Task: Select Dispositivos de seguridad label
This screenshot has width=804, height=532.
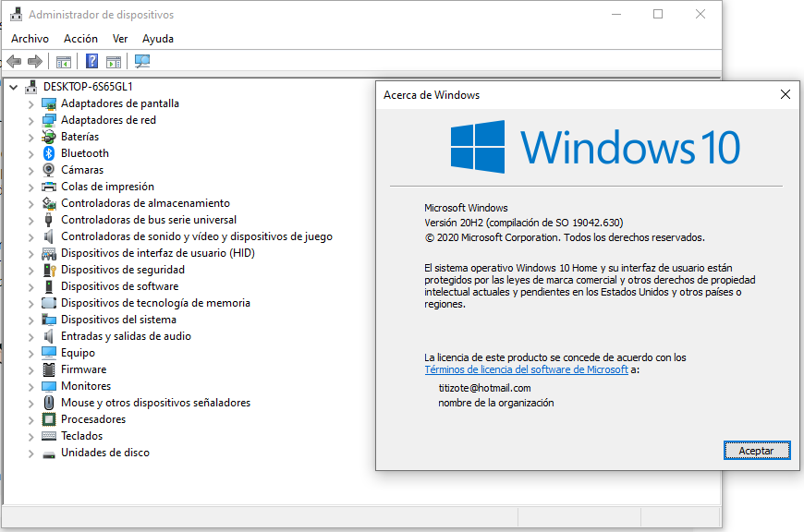Action: (123, 270)
